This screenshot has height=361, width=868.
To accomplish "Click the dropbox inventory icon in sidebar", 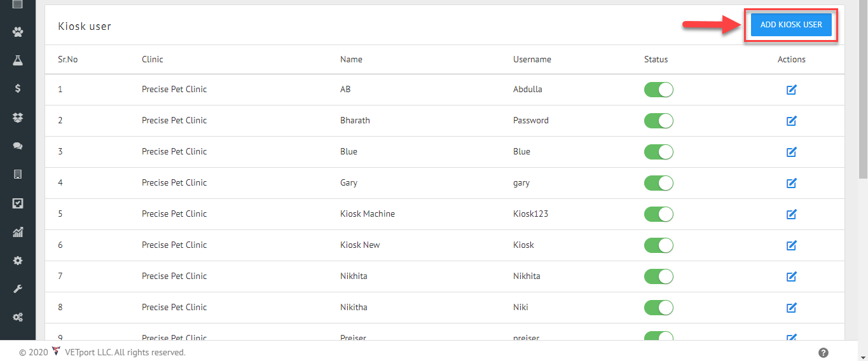I will pyautogui.click(x=18, y=118).
